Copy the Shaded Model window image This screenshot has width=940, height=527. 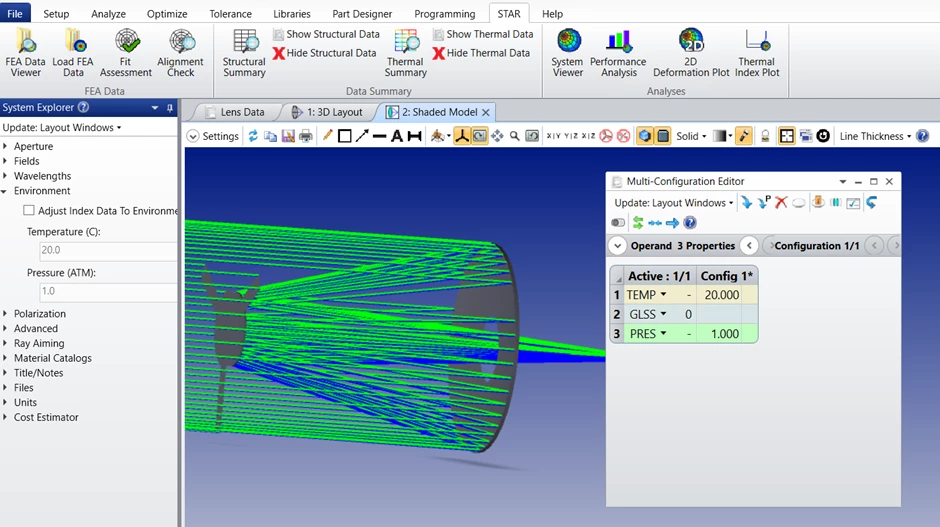point(270,136)
